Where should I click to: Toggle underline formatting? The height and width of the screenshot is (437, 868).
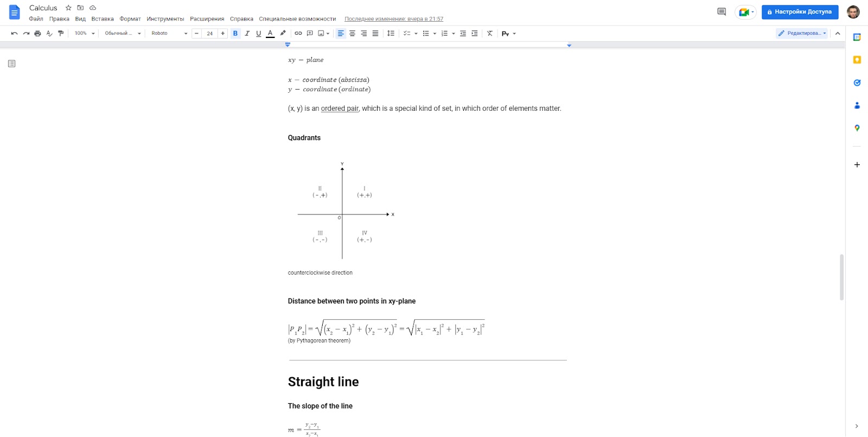pyautogui.click(x=259, y=34)
